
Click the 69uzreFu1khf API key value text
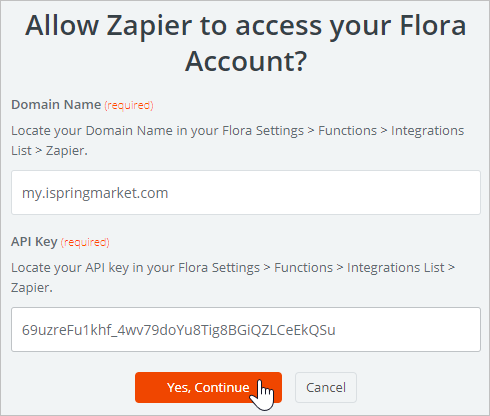(179, 330)
